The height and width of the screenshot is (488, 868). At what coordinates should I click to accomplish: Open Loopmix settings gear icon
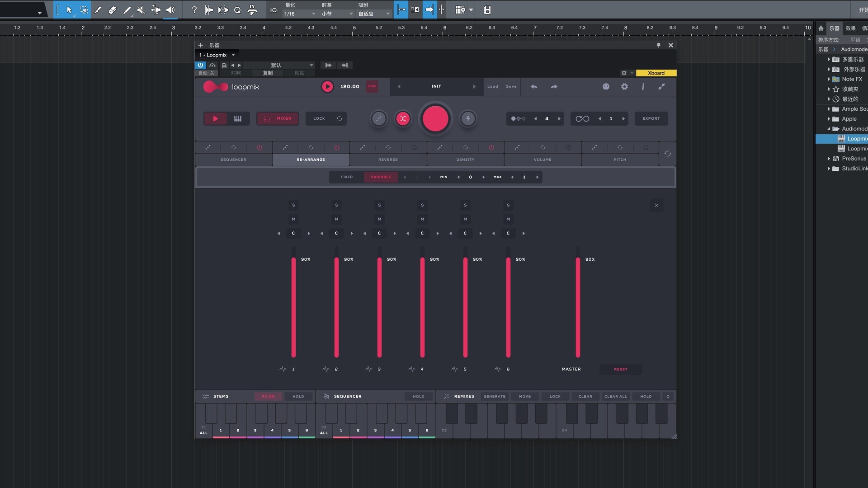[624, 86]
